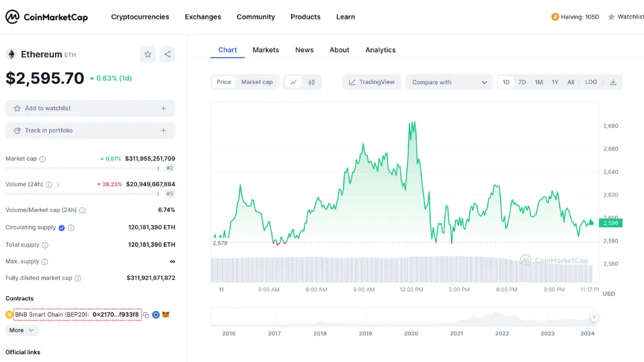Click the verified supply badge
The height and width of the screenshot is (362, 644).
click(x=62, y=228)
